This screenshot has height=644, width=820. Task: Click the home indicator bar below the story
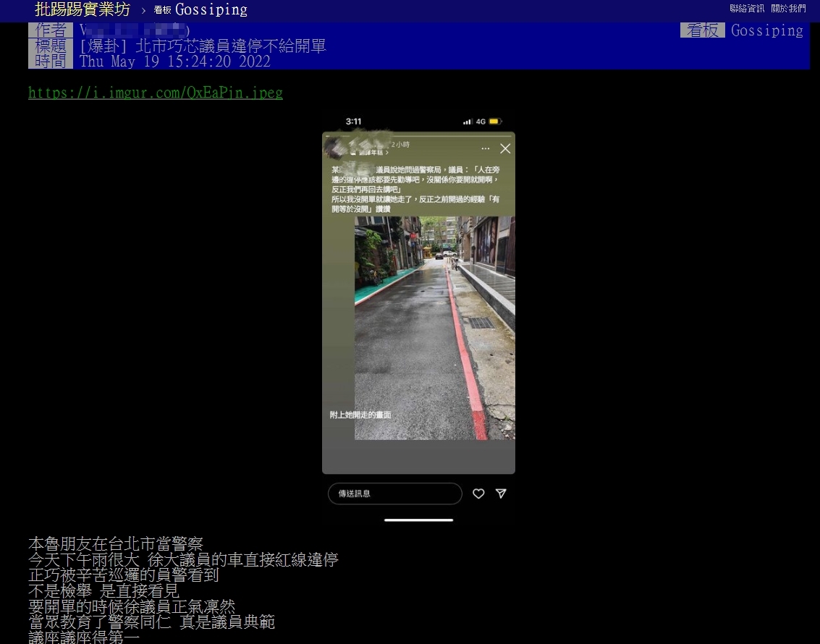(x=418, y=520)
